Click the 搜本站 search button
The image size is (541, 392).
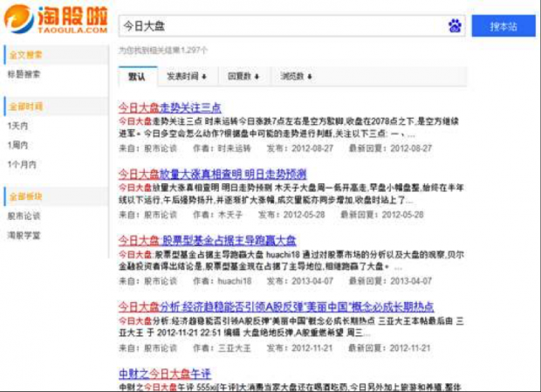pyautogui.click(x=503, y=26)
